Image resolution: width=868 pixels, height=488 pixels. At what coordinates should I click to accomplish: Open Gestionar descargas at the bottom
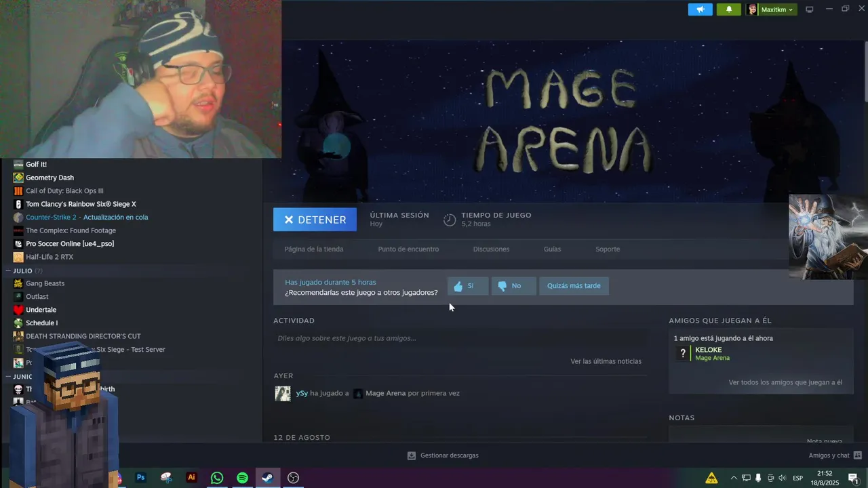point(449,455)
